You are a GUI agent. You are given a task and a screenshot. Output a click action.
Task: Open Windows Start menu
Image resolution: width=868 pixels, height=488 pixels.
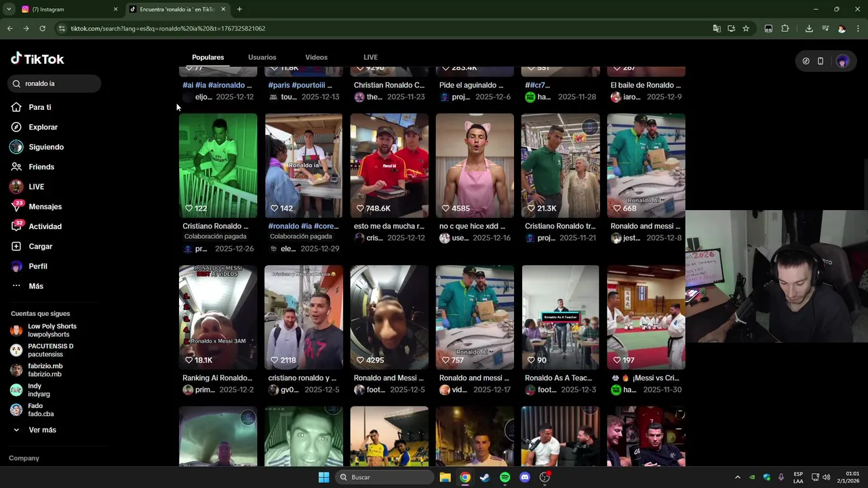(x=323, y=477)
